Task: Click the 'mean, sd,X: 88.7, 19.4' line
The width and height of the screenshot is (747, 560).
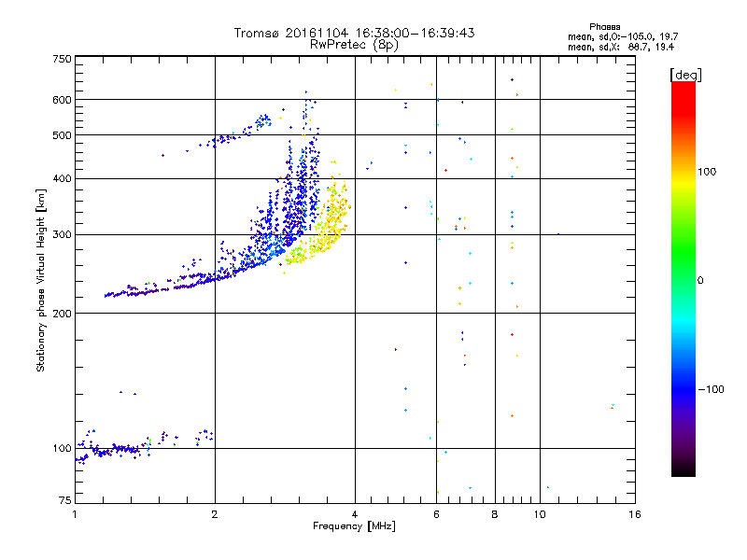Action: (621, 47)
